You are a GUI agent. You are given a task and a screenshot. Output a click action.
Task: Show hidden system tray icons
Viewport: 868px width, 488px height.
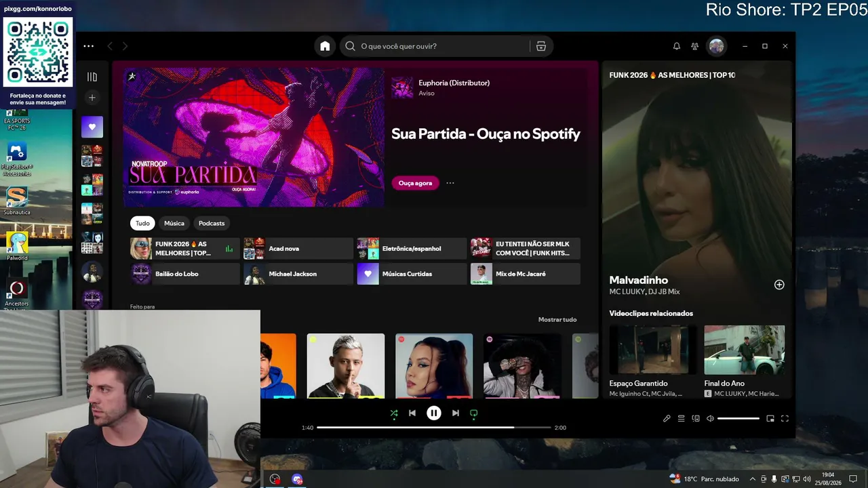(752, 479)
